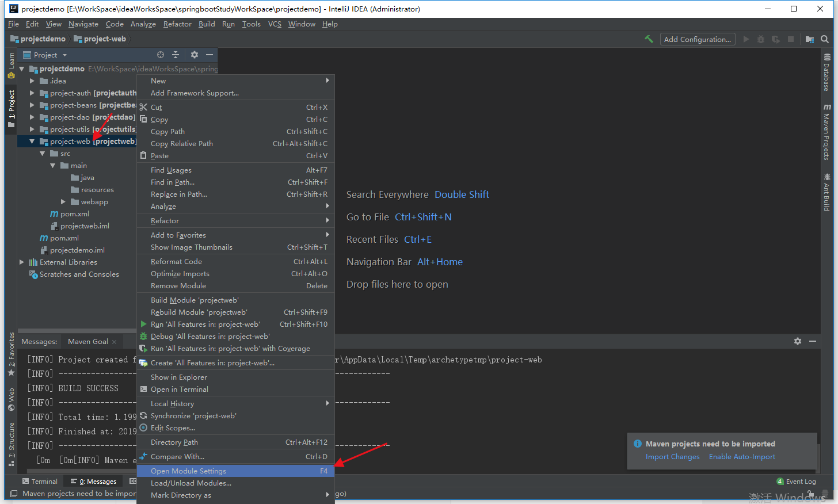
Task: Expand the project-dao module
Action: coord(32,117)
